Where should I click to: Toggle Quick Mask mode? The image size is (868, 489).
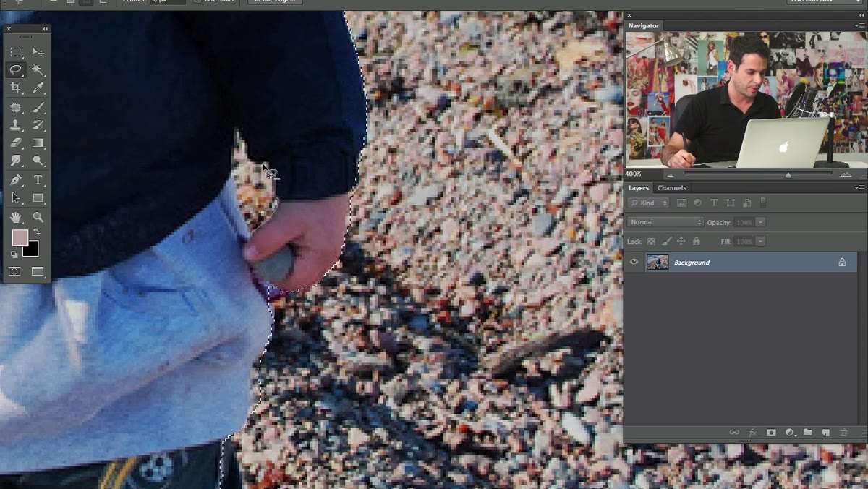(14, 272)
